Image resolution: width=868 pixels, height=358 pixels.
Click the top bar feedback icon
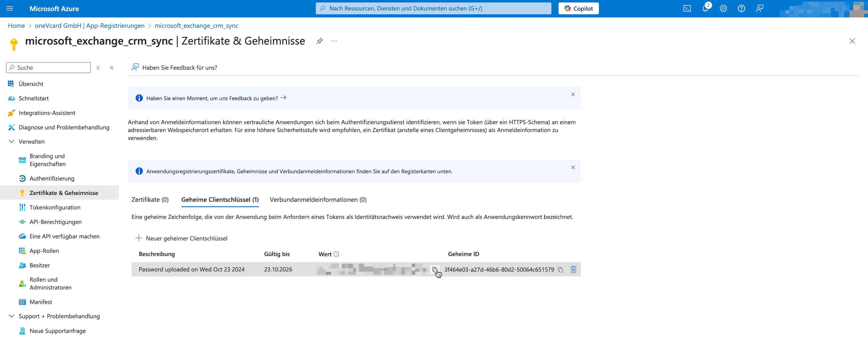(760, 9)
